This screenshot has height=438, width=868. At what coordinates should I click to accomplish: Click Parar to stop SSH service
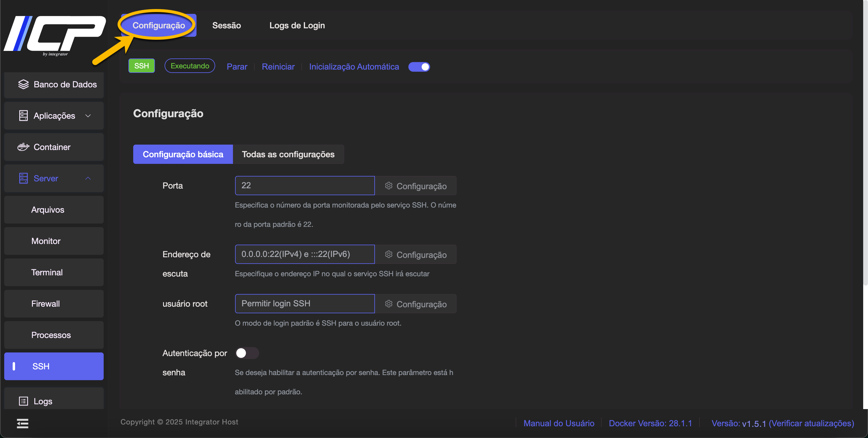point(237,67)
